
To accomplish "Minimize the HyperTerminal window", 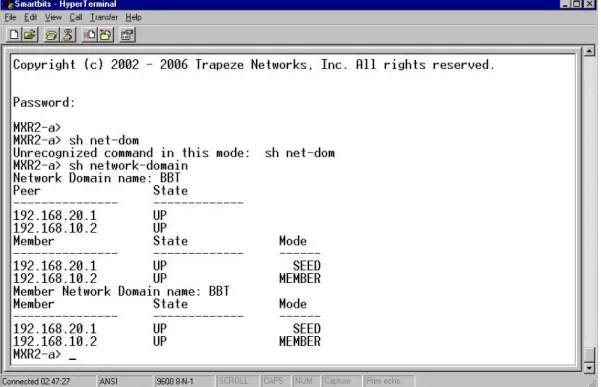I will point(565,4).
